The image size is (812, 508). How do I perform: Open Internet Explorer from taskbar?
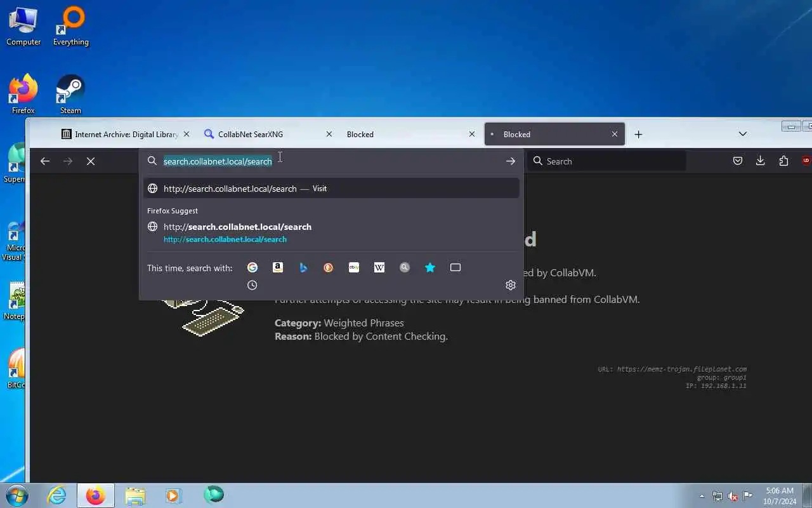(x=57, y=495)
